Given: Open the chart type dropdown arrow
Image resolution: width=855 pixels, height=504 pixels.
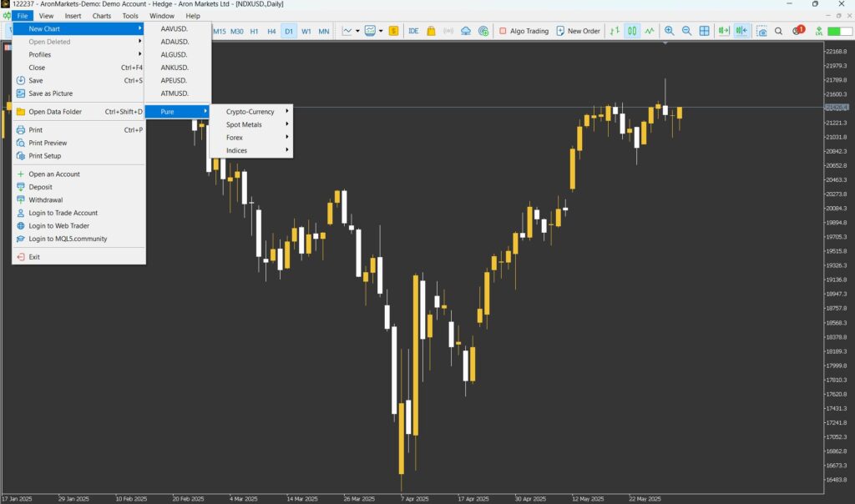Looking at the screenshot, I should click(357, 31).
